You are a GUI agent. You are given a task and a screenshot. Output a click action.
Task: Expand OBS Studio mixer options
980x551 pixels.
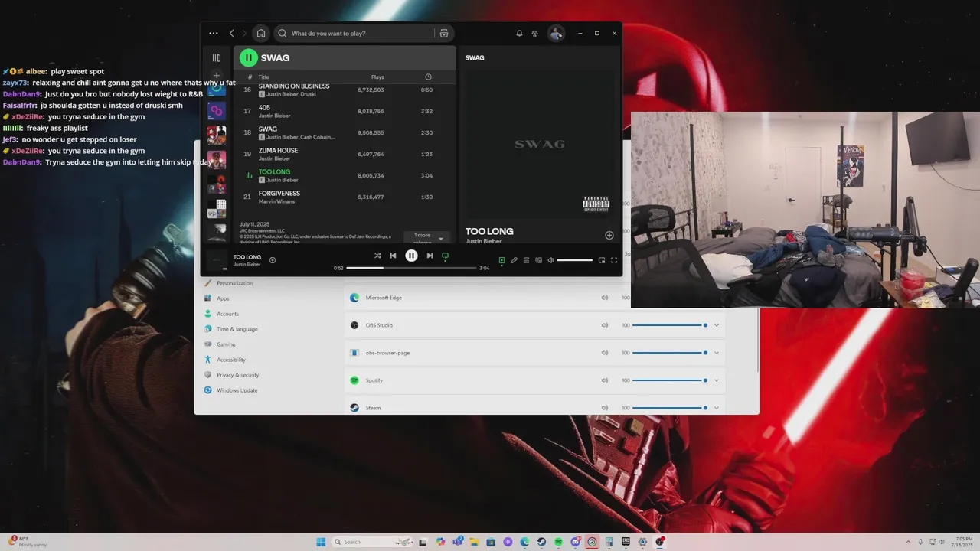point(717,325)
